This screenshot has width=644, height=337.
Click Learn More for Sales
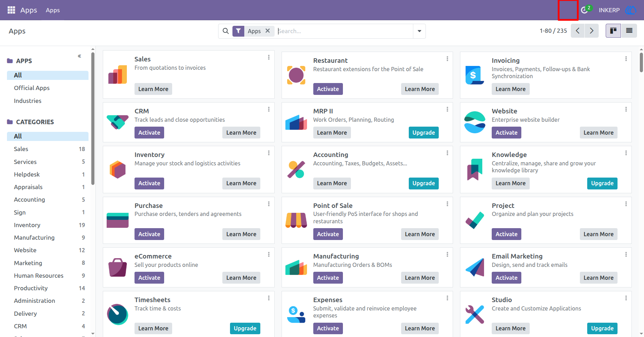[153, 89]
